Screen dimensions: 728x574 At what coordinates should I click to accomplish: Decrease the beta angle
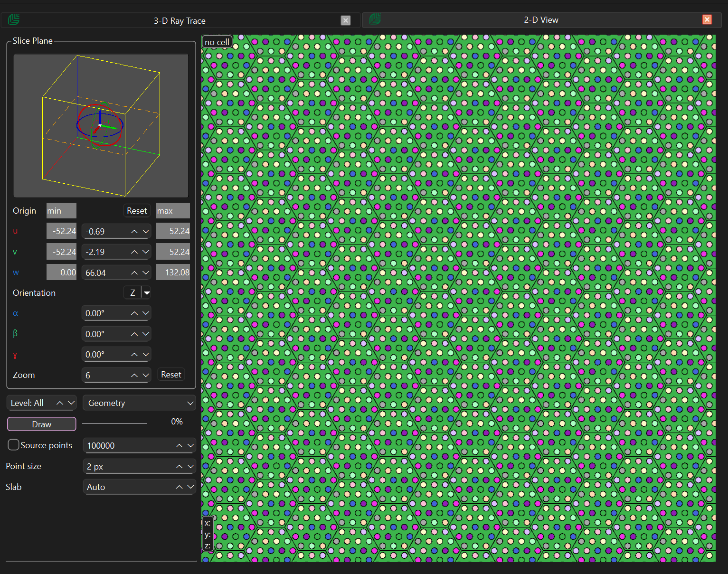point(146,334)
